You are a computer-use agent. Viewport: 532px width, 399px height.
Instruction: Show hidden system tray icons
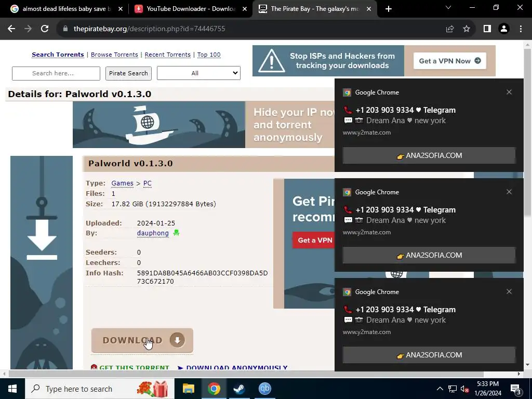[440, 389]
